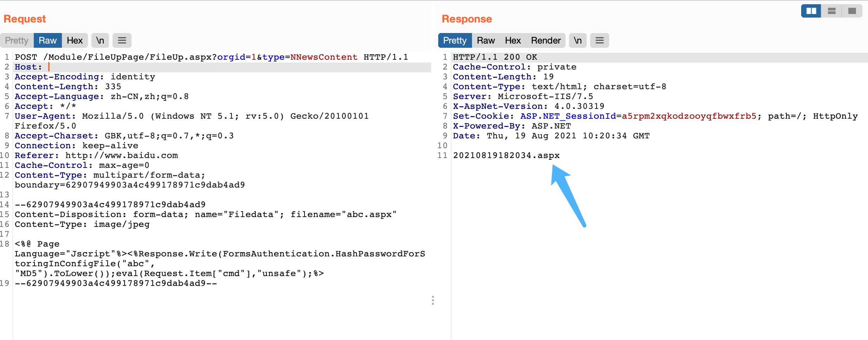The width and height of the screenshot is (868, 340).
Task: Click the Content-Disposition filename="abc.aspx" line
Action: pyautogui.click(x=206, y=215)
